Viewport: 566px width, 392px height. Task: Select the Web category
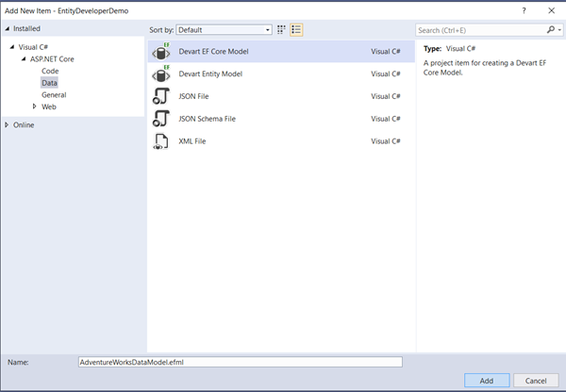click(x=49, y=106)
